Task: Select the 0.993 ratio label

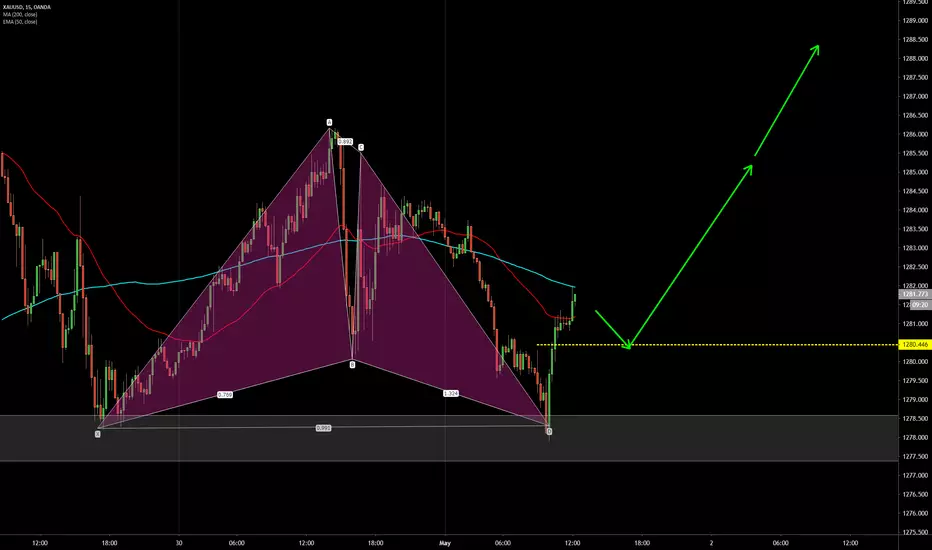Action: [323, 428]
